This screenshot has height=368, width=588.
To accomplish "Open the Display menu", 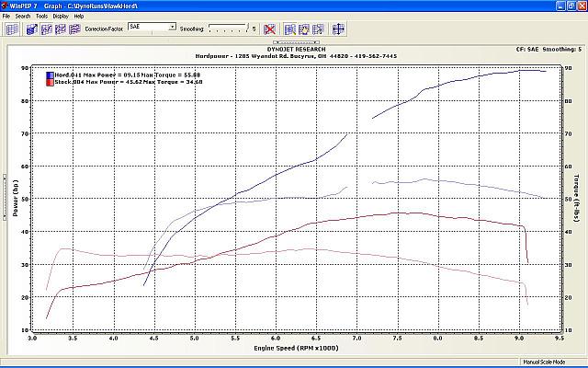I will coord(61,17).
